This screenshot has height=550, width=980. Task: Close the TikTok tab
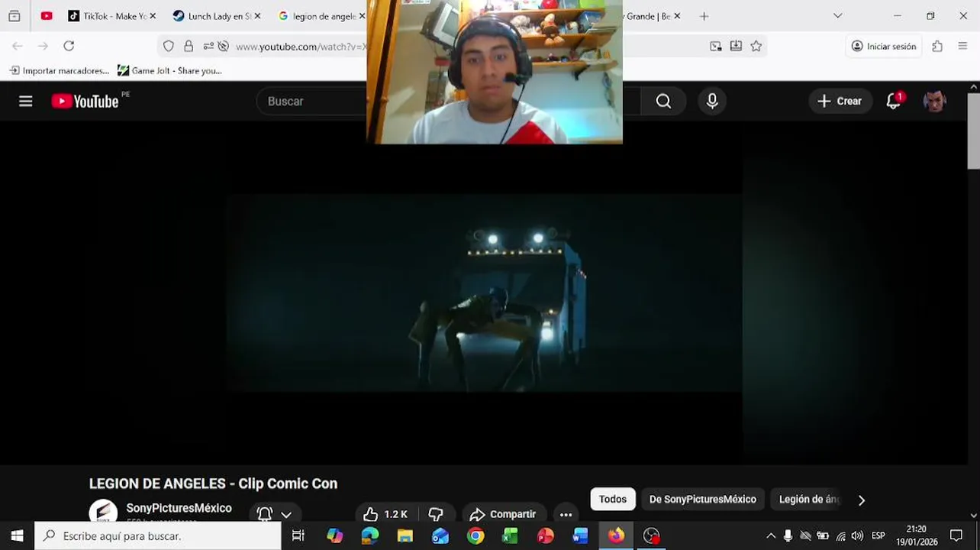153,16
